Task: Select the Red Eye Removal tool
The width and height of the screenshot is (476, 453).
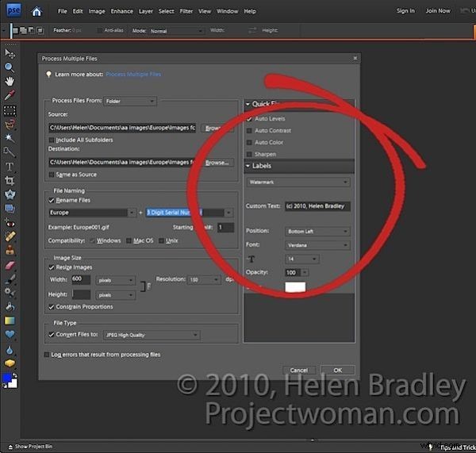Action: 10,223
